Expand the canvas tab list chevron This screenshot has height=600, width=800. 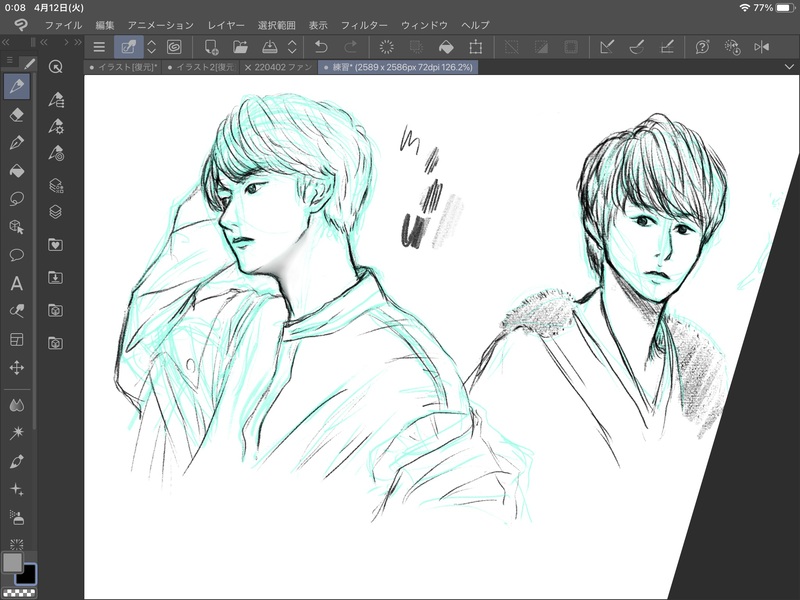click(790, 67)
